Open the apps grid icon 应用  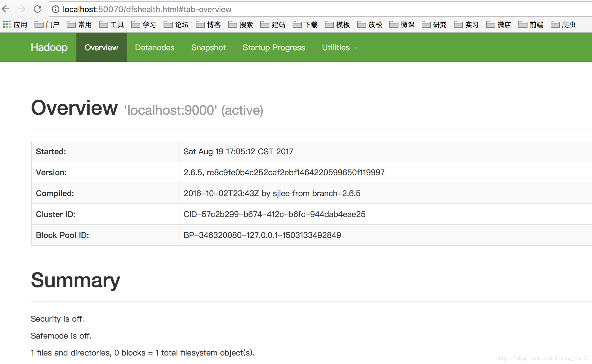pyautogui.click(x=15, y=25)
